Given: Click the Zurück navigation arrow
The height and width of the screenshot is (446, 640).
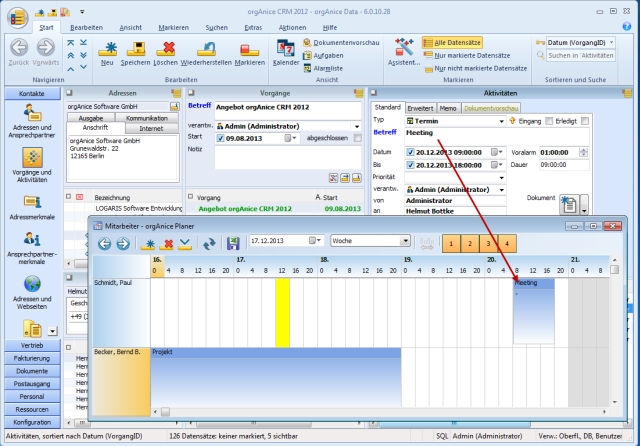Looking at the screenshot, I should [x=19, y=48].
